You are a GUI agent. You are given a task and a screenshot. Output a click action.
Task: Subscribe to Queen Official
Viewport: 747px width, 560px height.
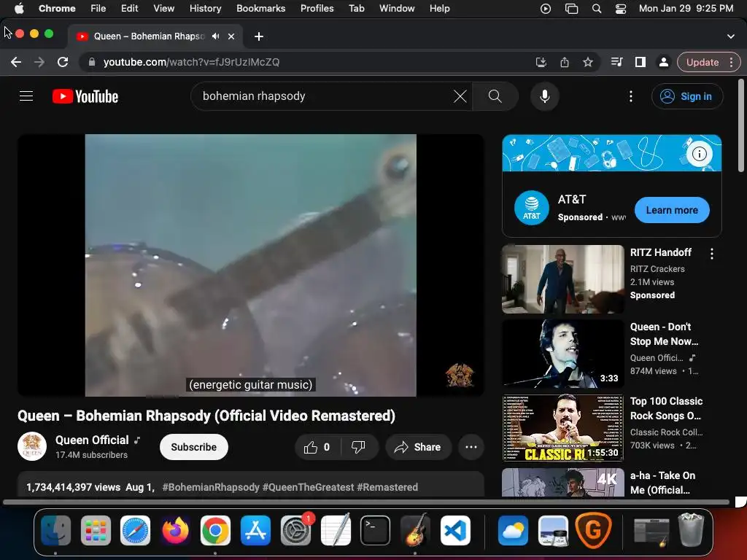(x=194, y=447)
